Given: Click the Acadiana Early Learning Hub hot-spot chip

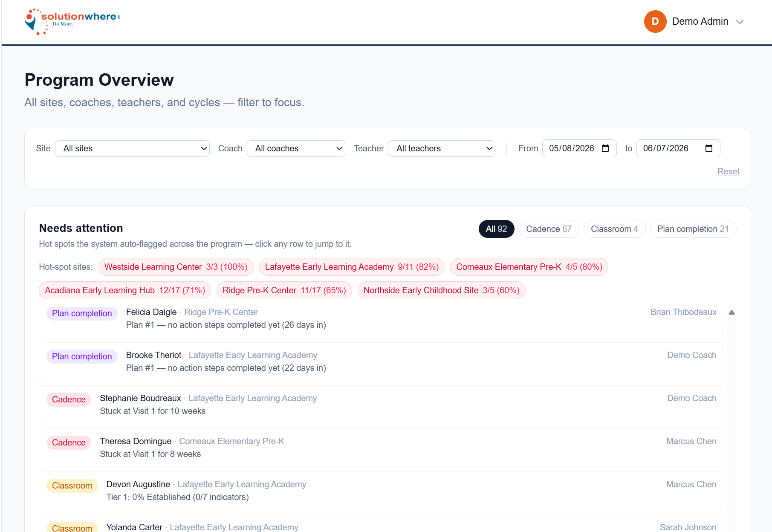Looking at the screenshot, I should tap(125, 290).
